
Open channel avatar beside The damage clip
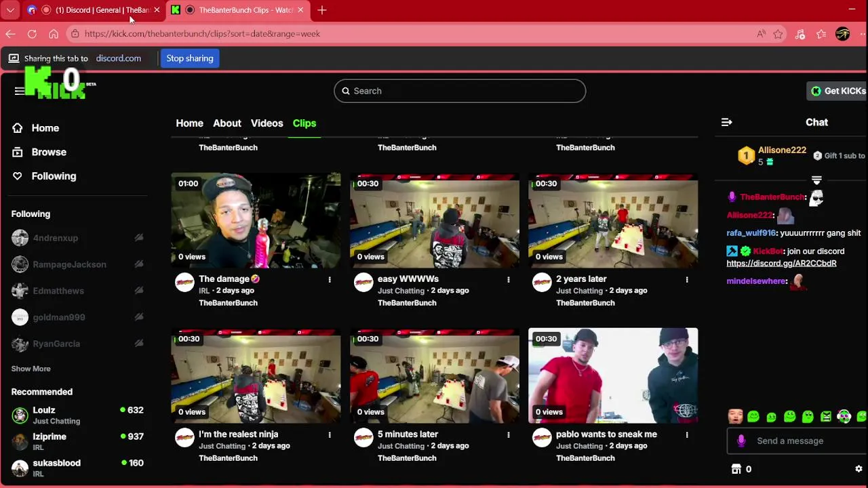pyautogui.click(x=184, y=283)
